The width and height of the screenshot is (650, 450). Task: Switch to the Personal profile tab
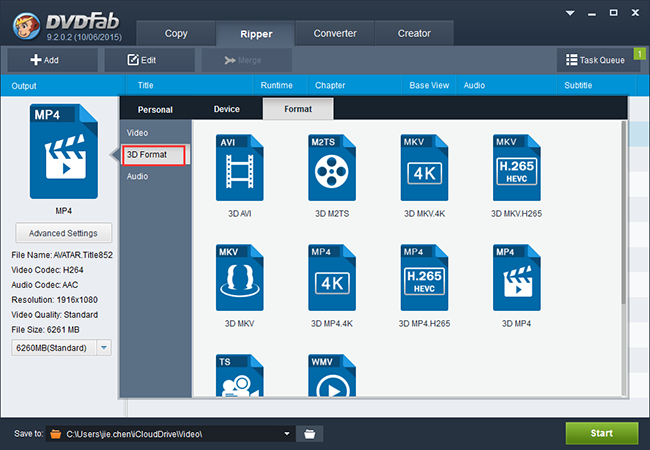[155, 109]
